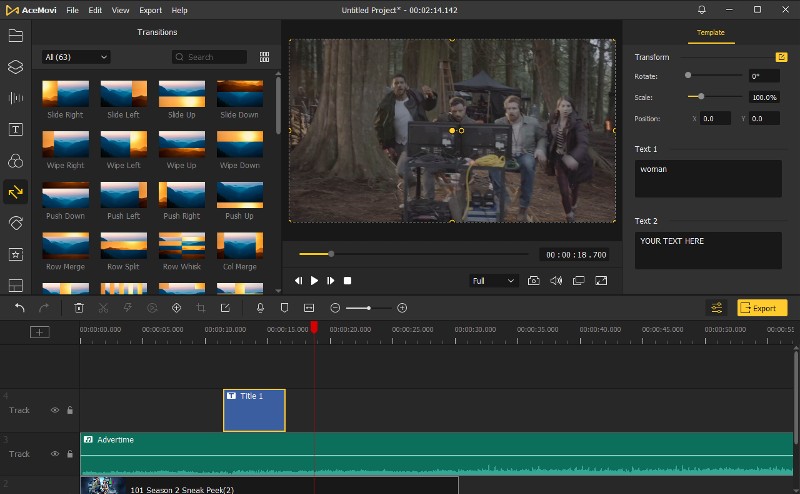Open the star Elements panel in sidebar
This screenshot has height=494, width=800.
pyautogui.click(x=16, y=254)
